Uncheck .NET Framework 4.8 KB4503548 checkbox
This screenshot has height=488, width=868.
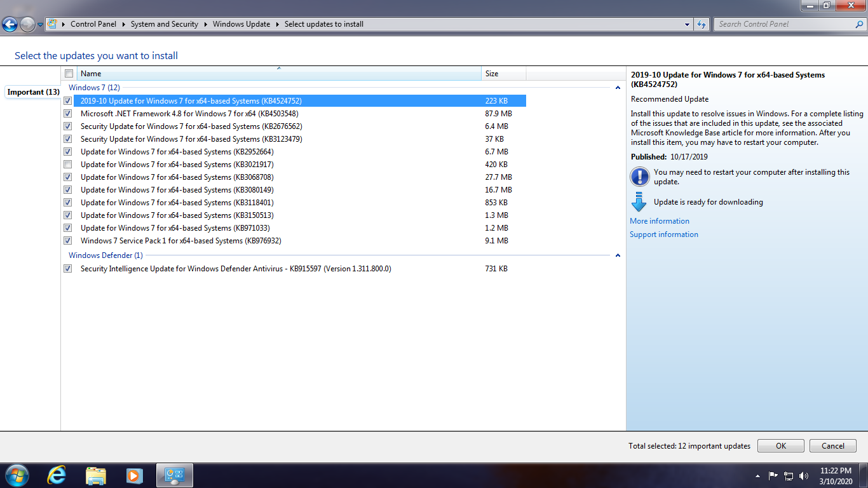[68, 114]
